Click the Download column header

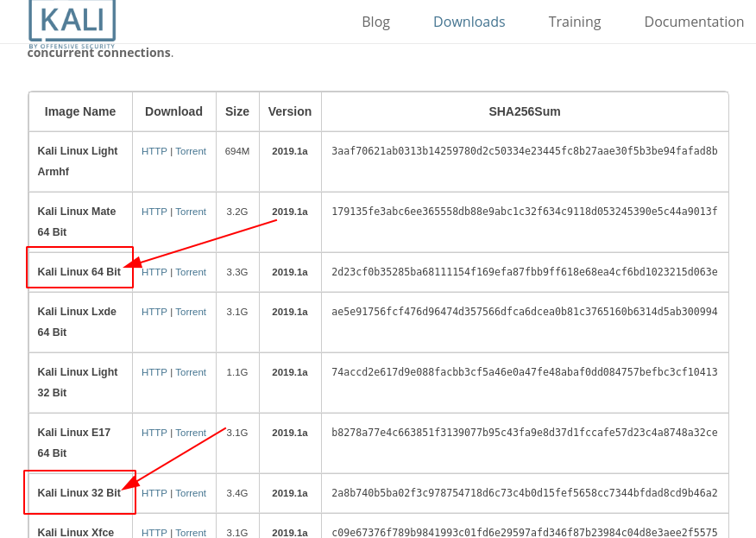173,111
